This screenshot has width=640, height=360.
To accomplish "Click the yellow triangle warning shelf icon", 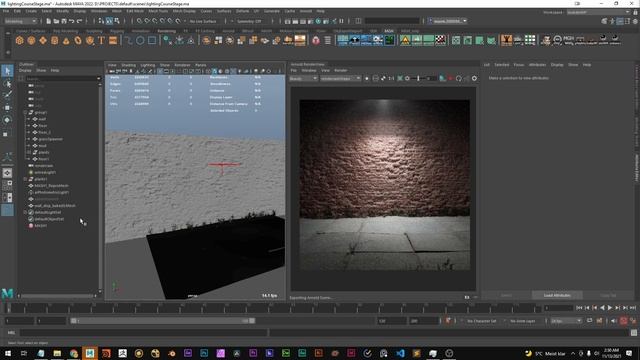I will point(405,40).
